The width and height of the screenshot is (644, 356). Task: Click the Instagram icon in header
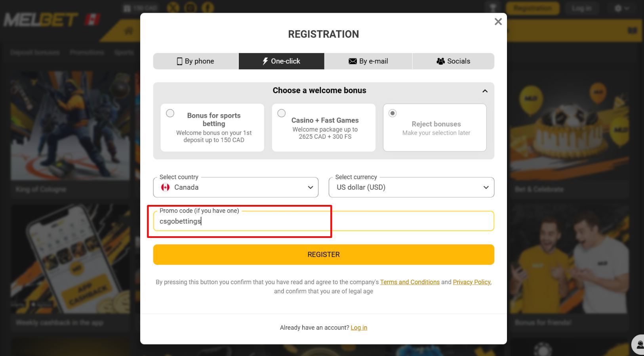[190, 8]
